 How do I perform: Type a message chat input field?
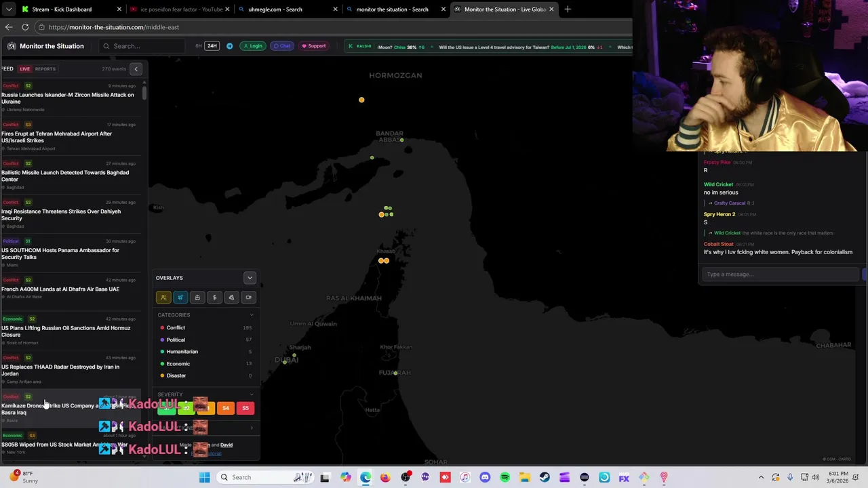pyautogui.click(x=780, y=274)
